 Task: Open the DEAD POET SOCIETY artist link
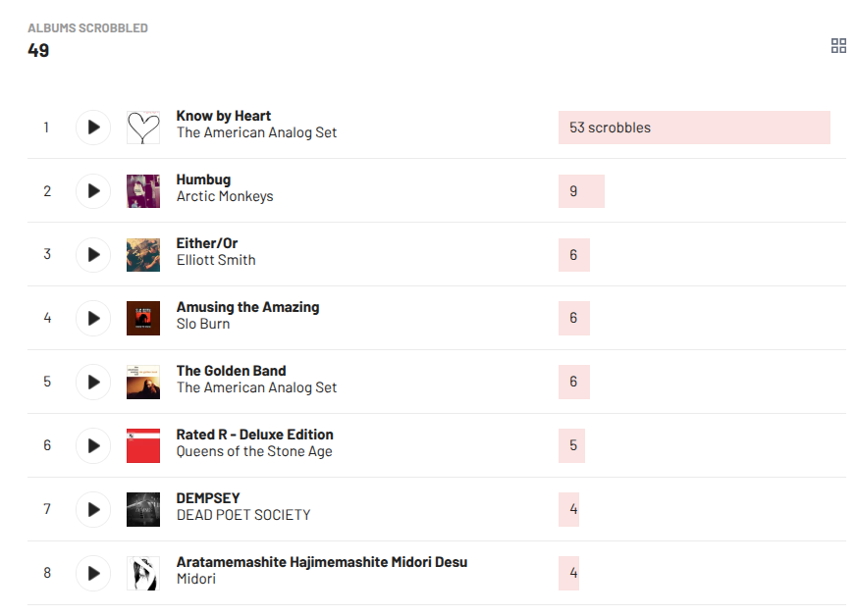[243, 515]
